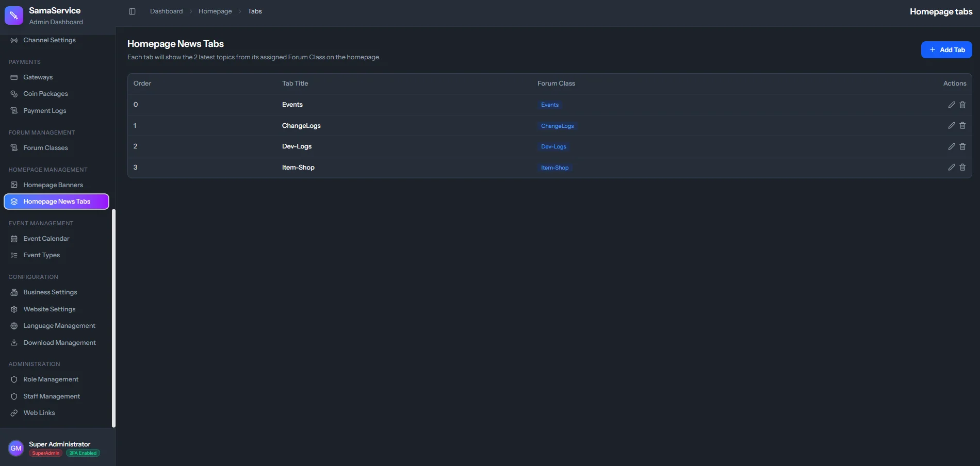Open Role Management menu item
The height and width of the screenshot is (466, 980).
[x=57, y=379]
